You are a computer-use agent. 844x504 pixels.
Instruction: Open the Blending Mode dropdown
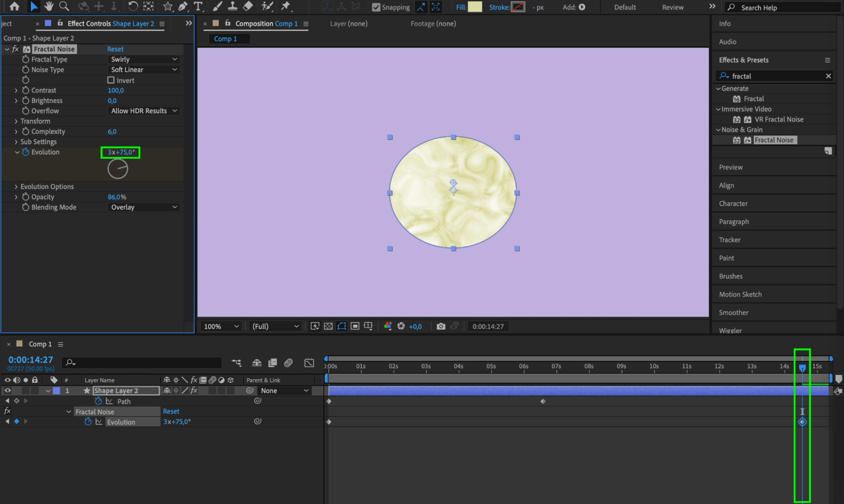coord(144,207)
